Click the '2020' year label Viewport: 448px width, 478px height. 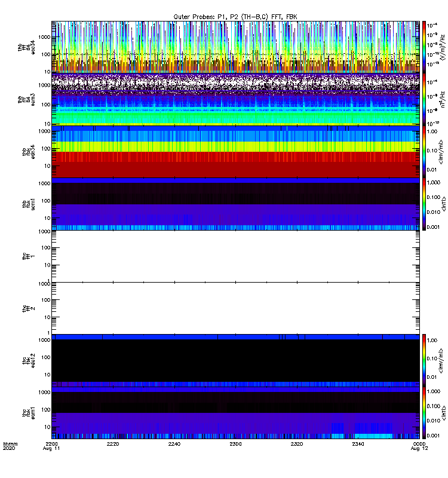coord(9,449)
